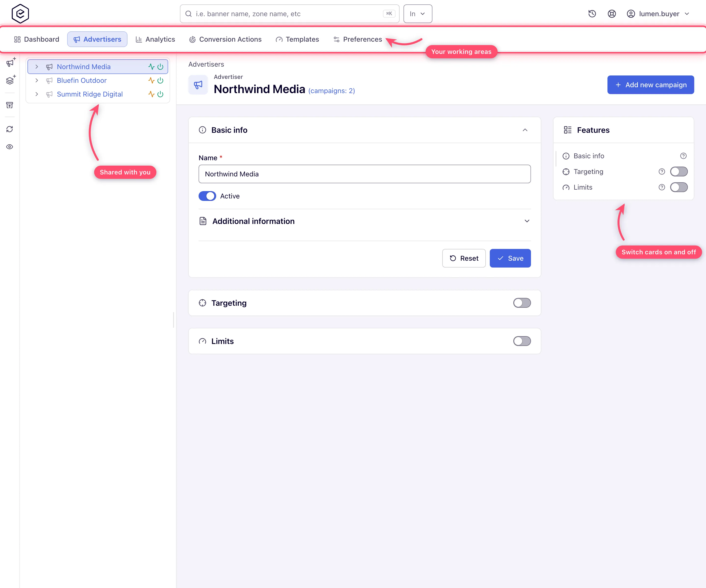This screenshot has width=706, height=588.
Task: Click Summit Ridge Digital activity pulse icon
Action: point(151,94)
